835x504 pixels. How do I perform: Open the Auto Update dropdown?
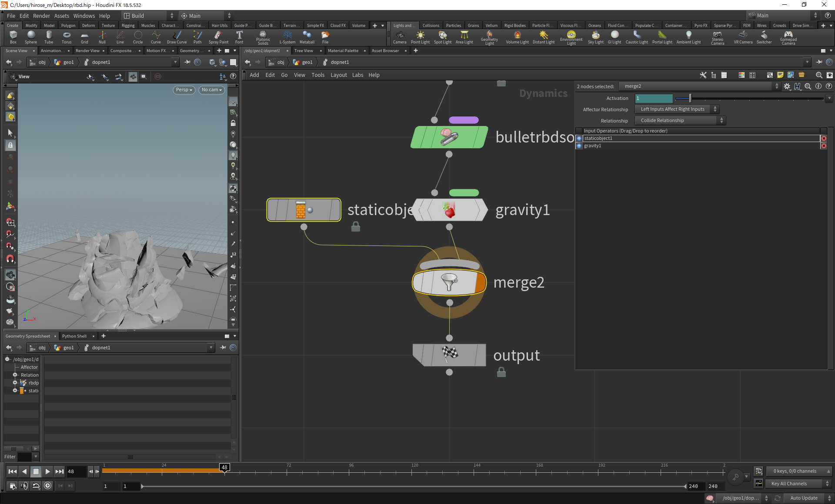809,498
